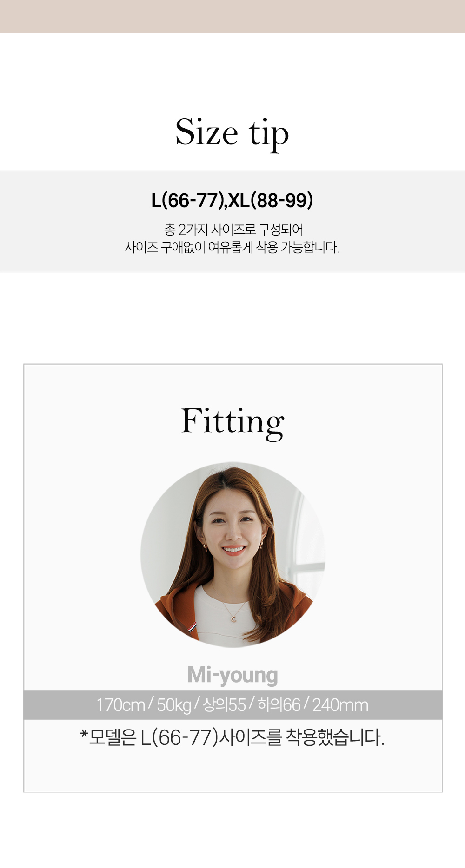Viewport: 465px width, 868px height.
Task: Click the beige banner strip at the top
Action: point(232,16)
